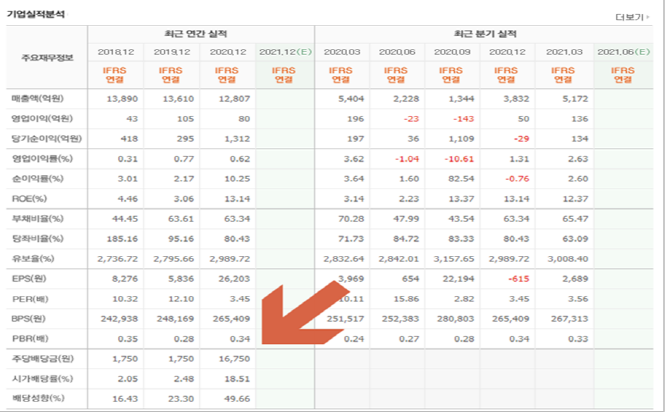Select the net margin value 82.54

click(x=461, y=179)
